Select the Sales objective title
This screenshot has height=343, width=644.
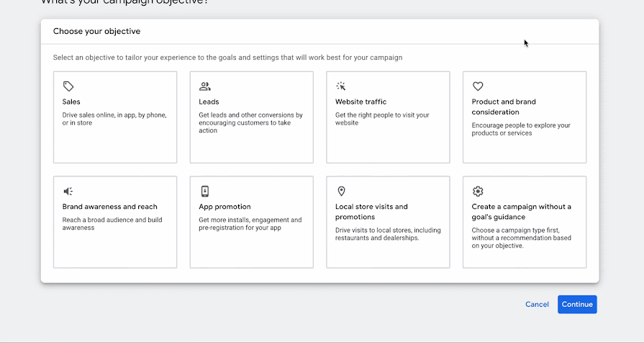click(71, 102)
